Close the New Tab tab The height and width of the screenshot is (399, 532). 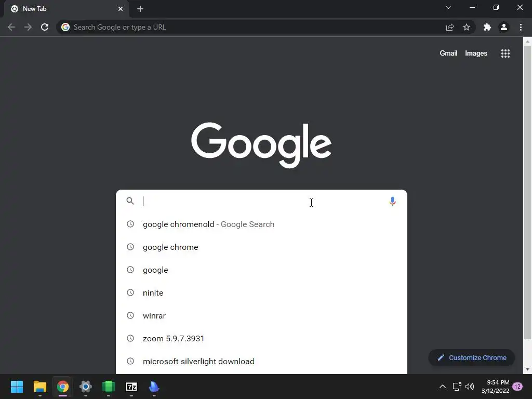(121, 9)
